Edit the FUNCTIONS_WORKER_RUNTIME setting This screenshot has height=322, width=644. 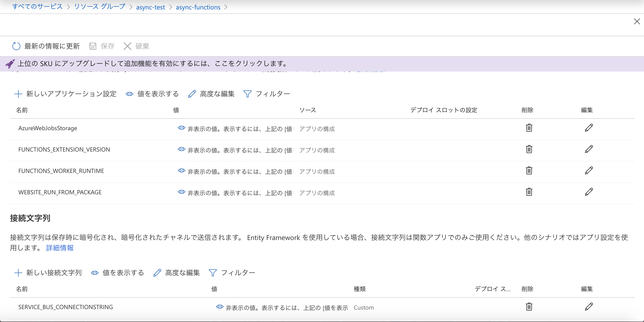tap(589, 170)
